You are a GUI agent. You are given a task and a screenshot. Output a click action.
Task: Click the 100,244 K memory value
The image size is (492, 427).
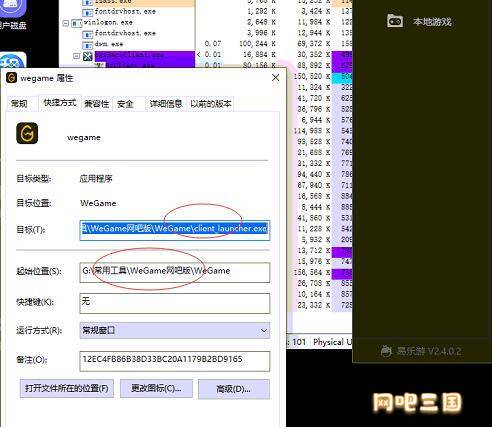click(x=257, y=44)
